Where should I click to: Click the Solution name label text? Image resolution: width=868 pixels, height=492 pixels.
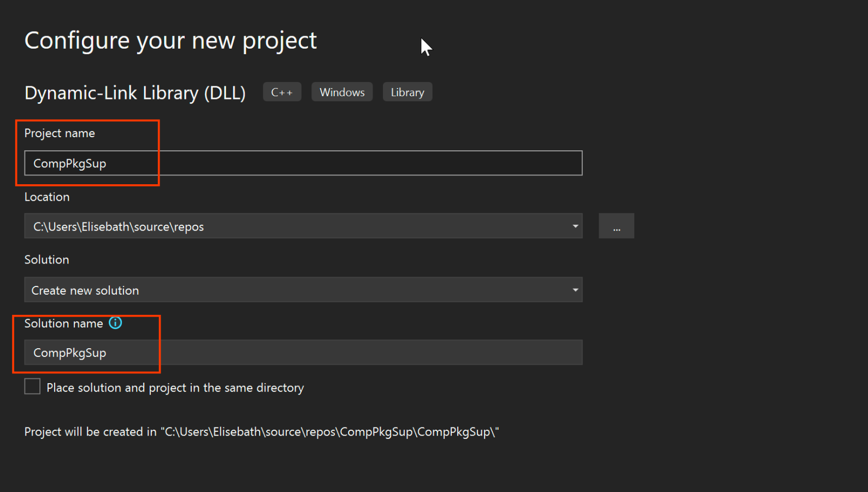click(63, 324)
